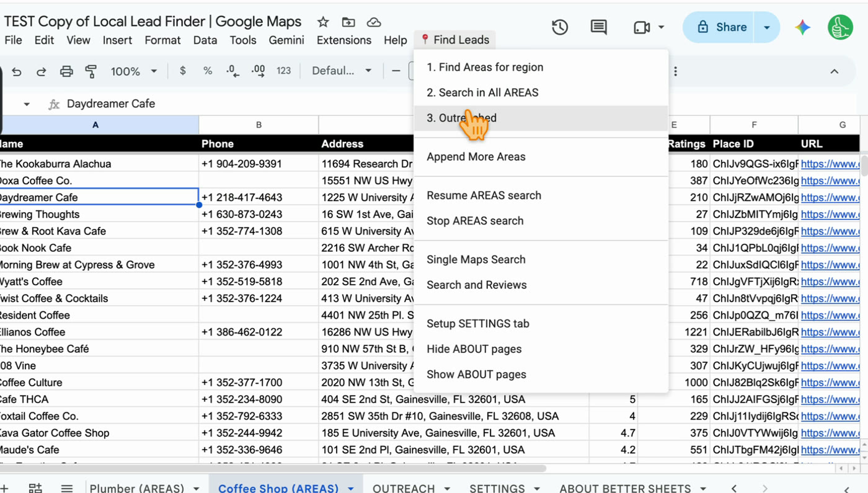Image resolution: width=868 pixels, height=493 pixels.
Task: Open the URL link in the Wyatt's Coffee row
Action: coord(830,282)
